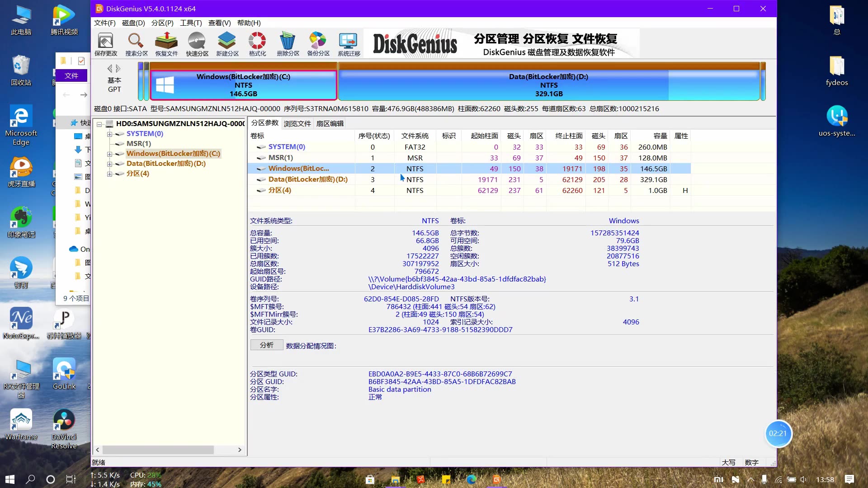This screenshot has height=488, width=868.
Task: Select MSR(1) in the disk tree
Action: coord(138,144)
